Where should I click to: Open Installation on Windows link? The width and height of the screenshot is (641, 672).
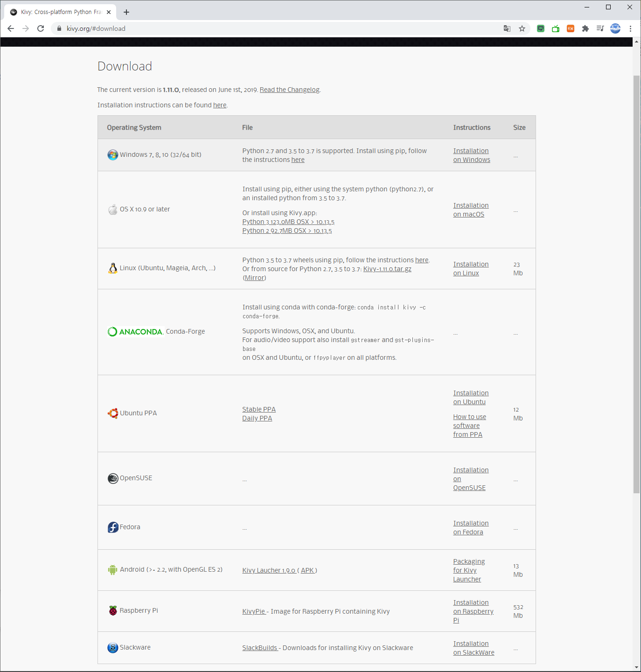pos(472,155)
